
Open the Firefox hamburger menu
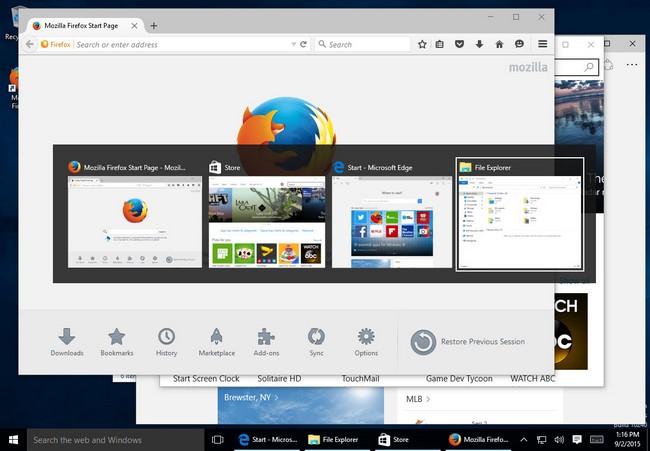point(542,44)
